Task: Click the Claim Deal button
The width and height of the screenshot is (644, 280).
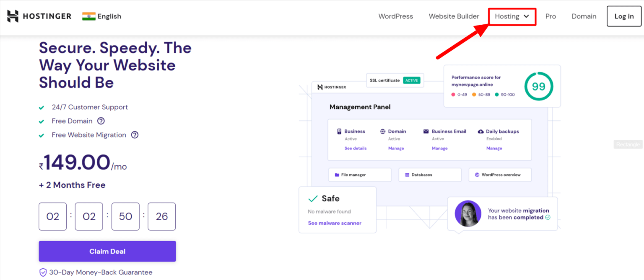Action: 107,251
